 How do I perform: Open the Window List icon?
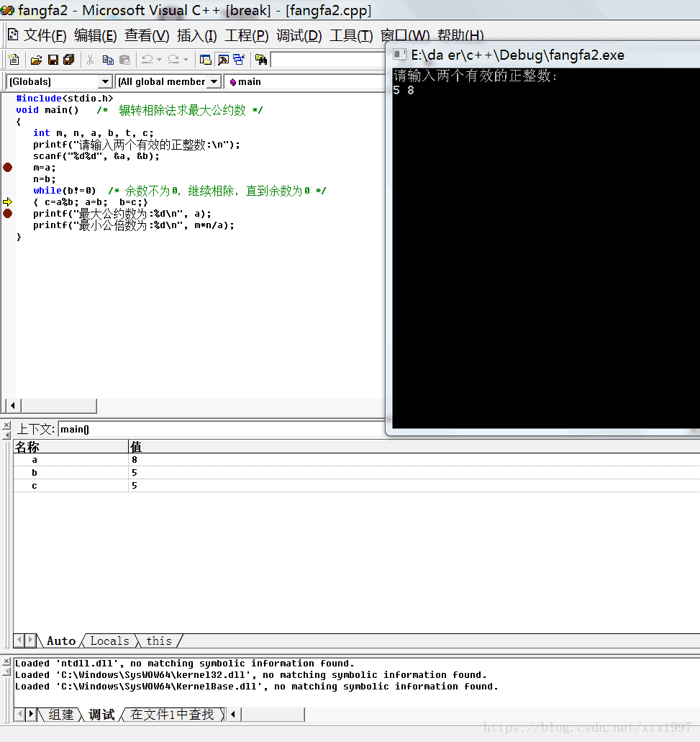pos(239,60)
